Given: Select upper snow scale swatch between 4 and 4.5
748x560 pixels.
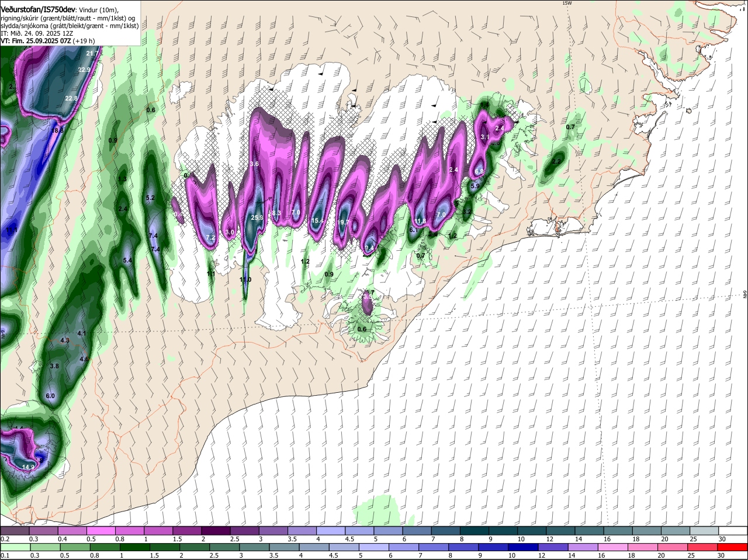Looking at the screenshot, I should 331,531.
